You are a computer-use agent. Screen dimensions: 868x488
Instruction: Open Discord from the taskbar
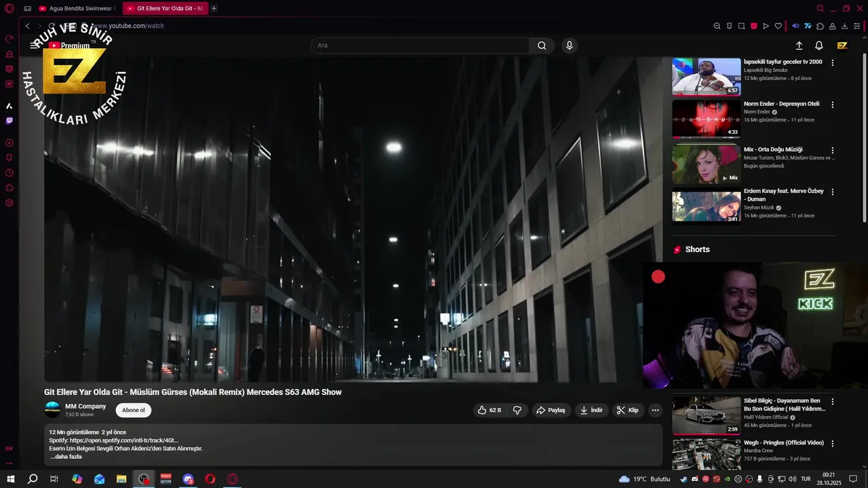[189, 479]
